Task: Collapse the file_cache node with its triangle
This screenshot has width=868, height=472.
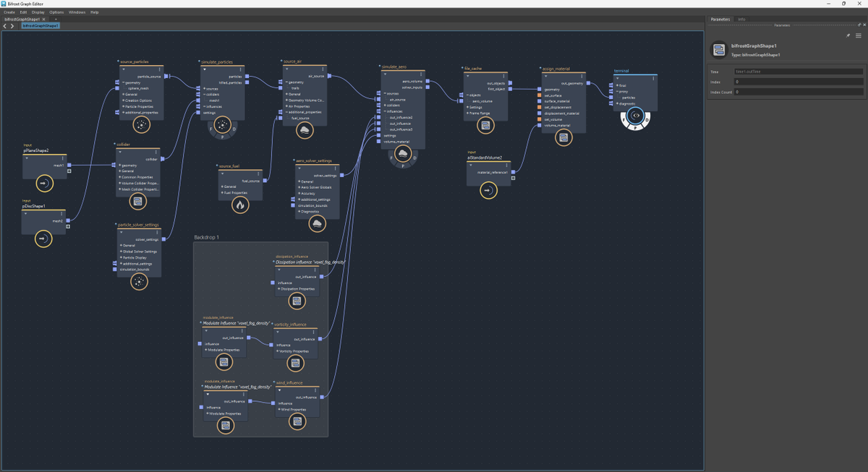Action: [467, 76]
